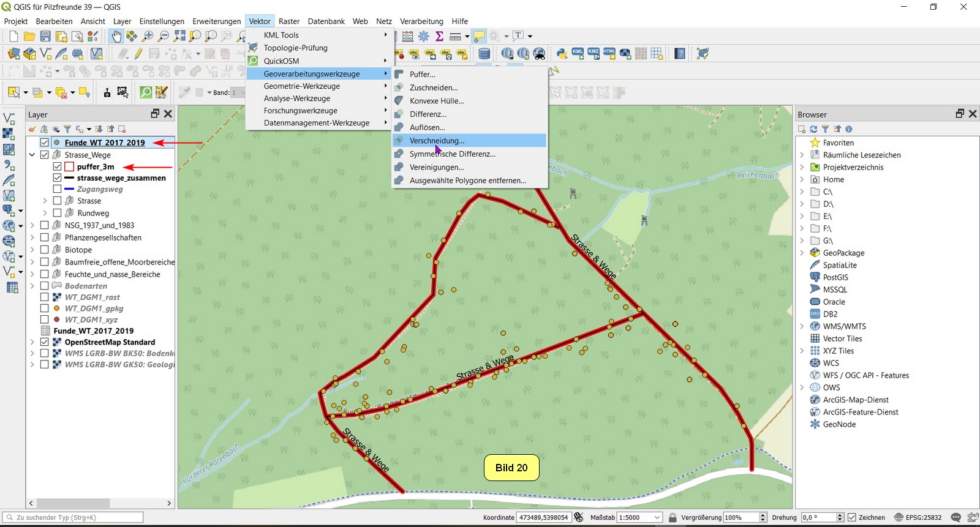Image resolution: width=980 pixels, height=527 pixels.
Task: Enable the Biotope layer checkbox
Action: click(45, 250)
